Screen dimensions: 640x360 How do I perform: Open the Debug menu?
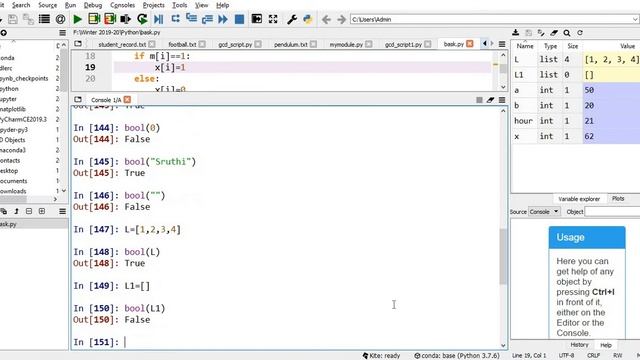pos(93,5)
